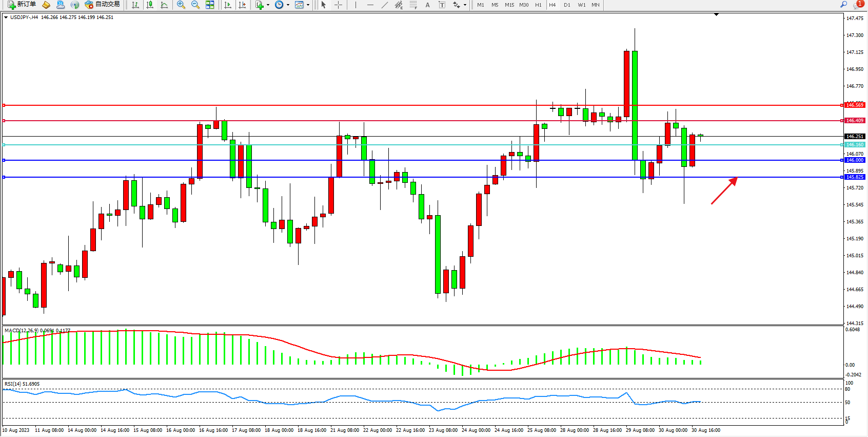
Task: Expand the chart templates dropdown arrow
Action: pyautogui.click(x=308, y=5)
